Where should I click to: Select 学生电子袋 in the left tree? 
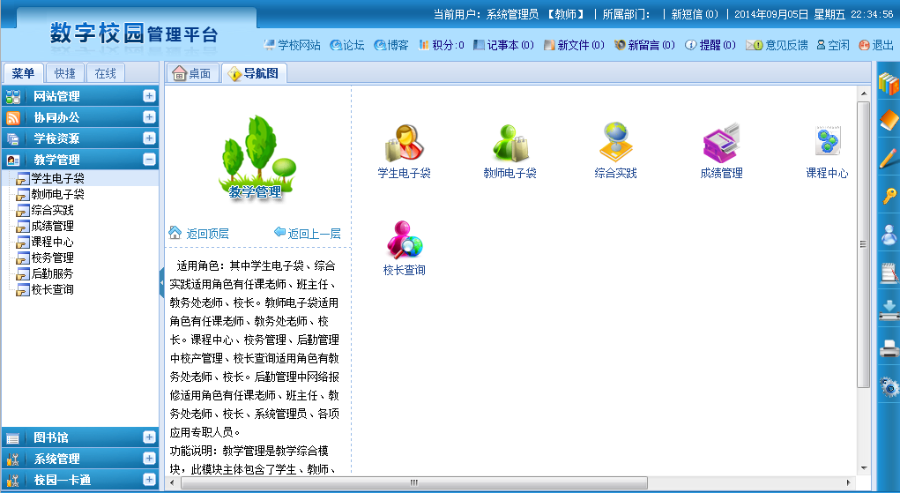pyautogui.click(x=57, y=178)
